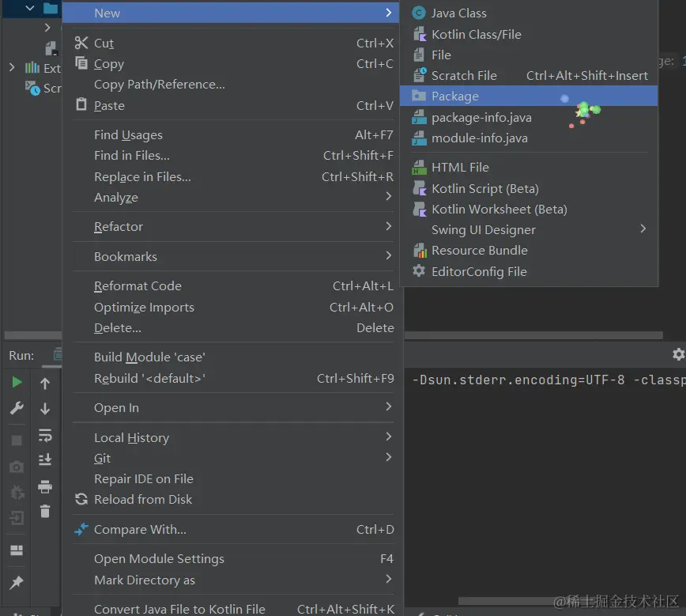Expand the Refactor submenu

tap(389, 226)
